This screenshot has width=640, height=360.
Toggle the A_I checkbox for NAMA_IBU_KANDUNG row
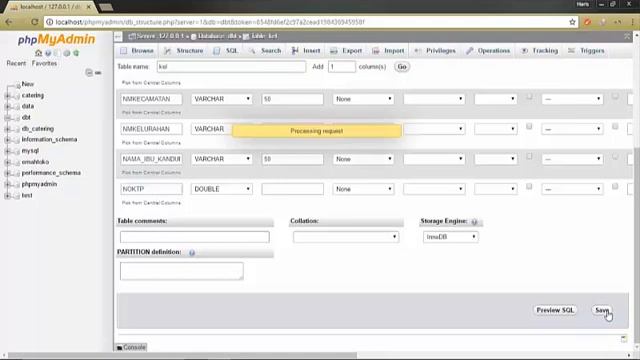[x=615, y=157]
